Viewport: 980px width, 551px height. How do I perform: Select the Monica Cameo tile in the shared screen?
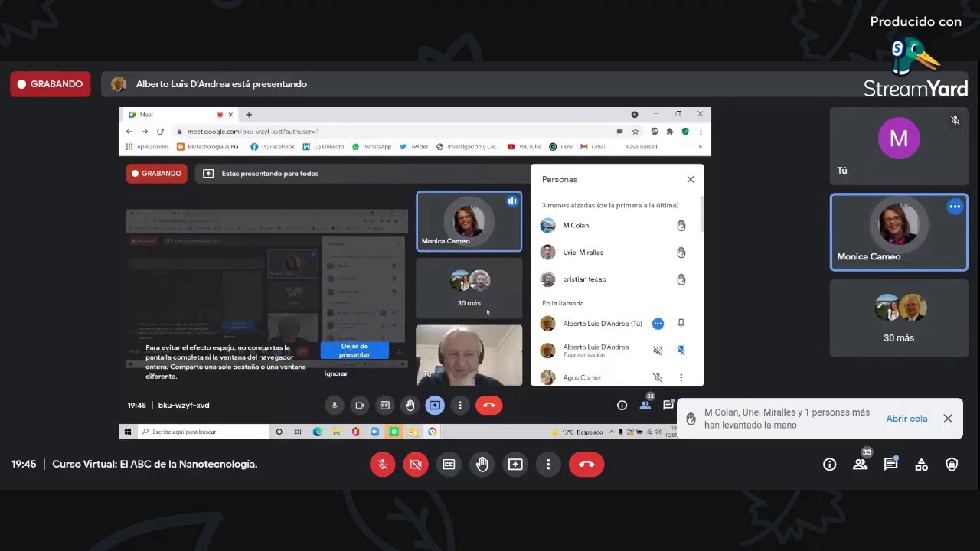pos(469,221)
